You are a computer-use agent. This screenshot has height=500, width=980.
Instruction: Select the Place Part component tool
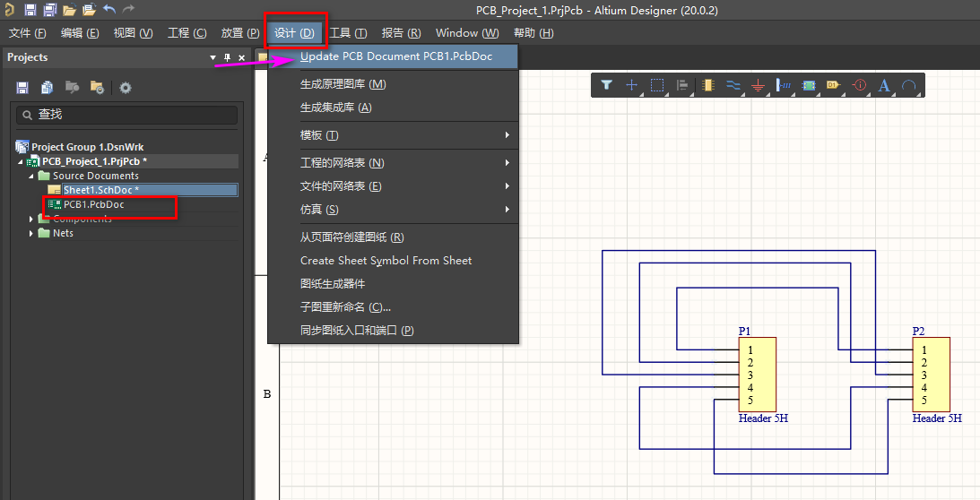708,85
